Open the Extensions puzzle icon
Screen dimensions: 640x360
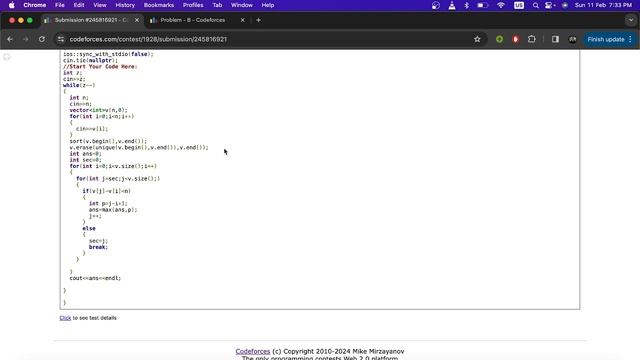click(x=531, y=39)
